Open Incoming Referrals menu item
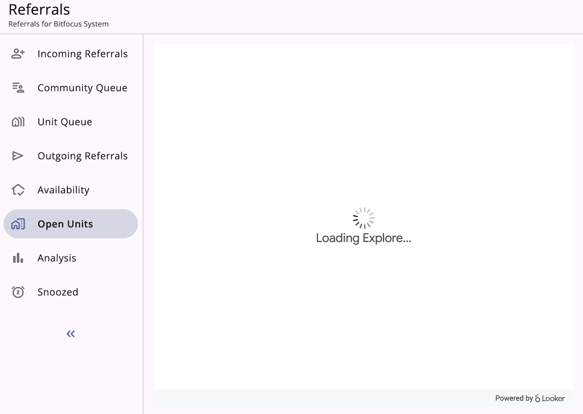 [71, 54]
